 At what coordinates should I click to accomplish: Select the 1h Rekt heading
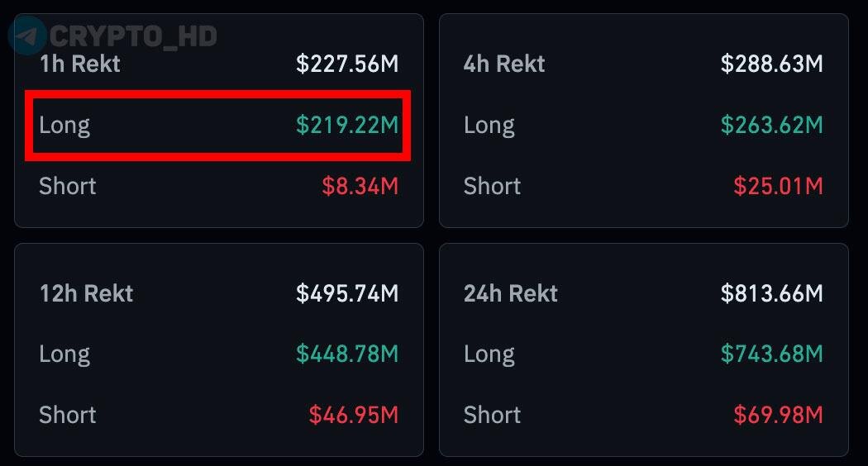click(80, 64)
